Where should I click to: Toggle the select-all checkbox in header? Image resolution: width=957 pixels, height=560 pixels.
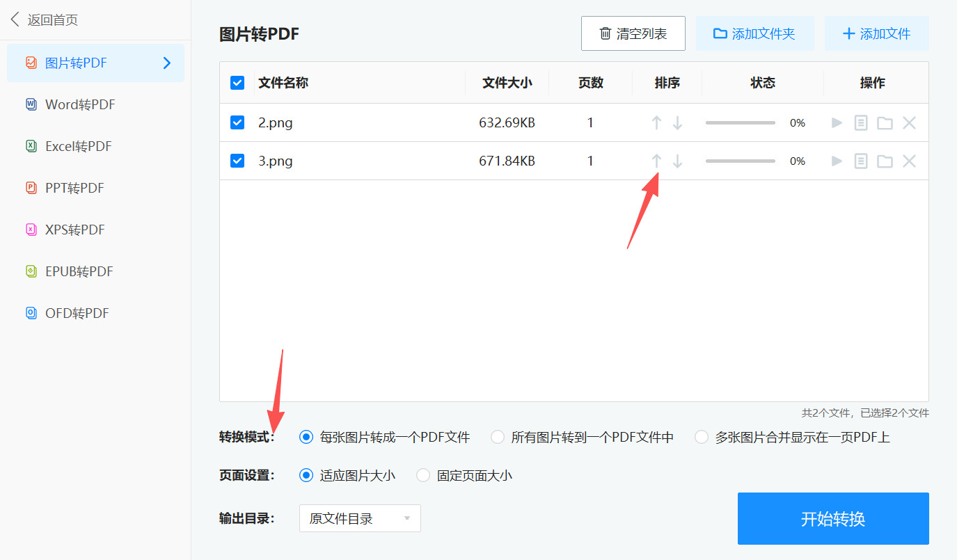tap(237, 82)
